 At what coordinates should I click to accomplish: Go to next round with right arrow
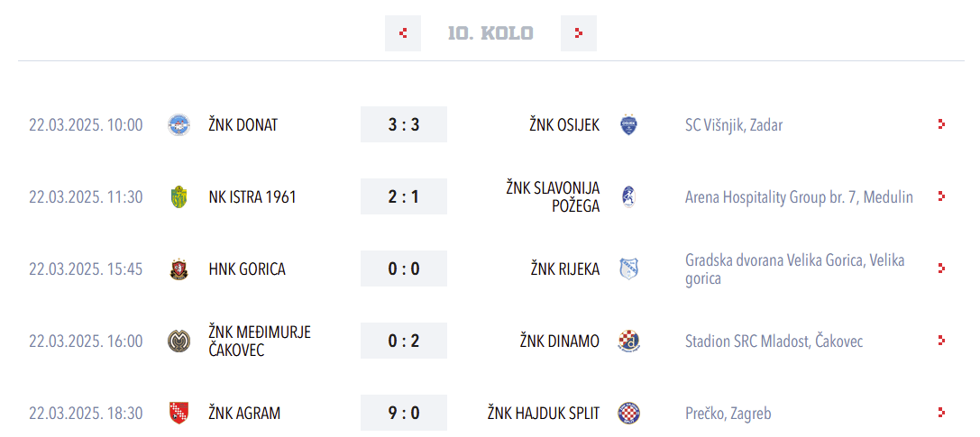(578, 33)
